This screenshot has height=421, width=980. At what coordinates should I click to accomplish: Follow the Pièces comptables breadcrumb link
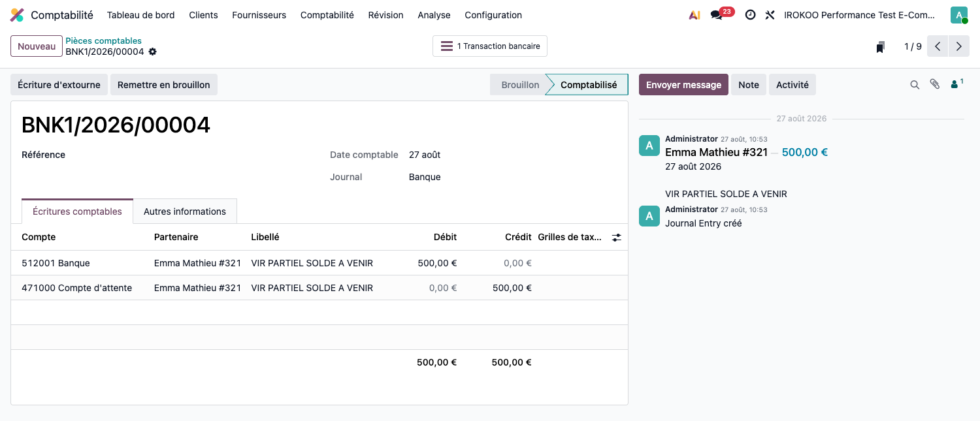pos(103,40)
